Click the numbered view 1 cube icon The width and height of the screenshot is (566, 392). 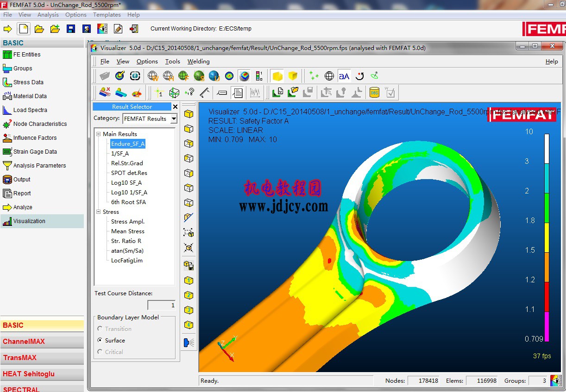click(x=189, y=280)
